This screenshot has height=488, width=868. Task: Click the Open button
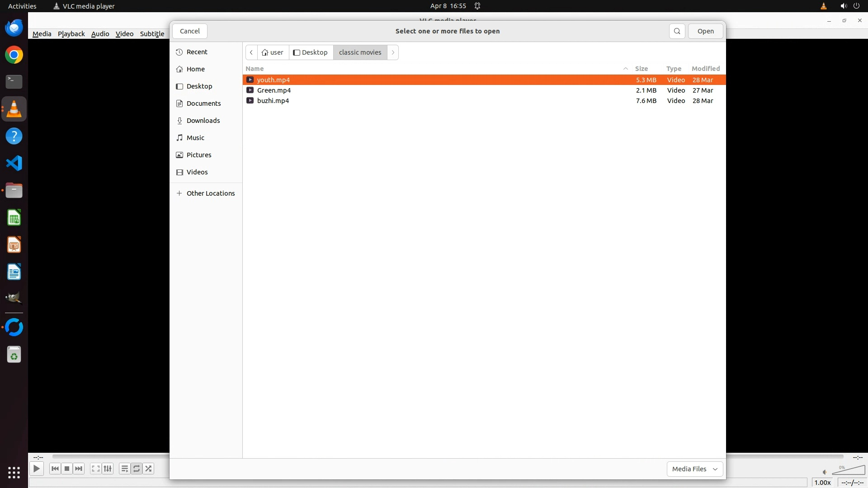[x=705, y=31]
